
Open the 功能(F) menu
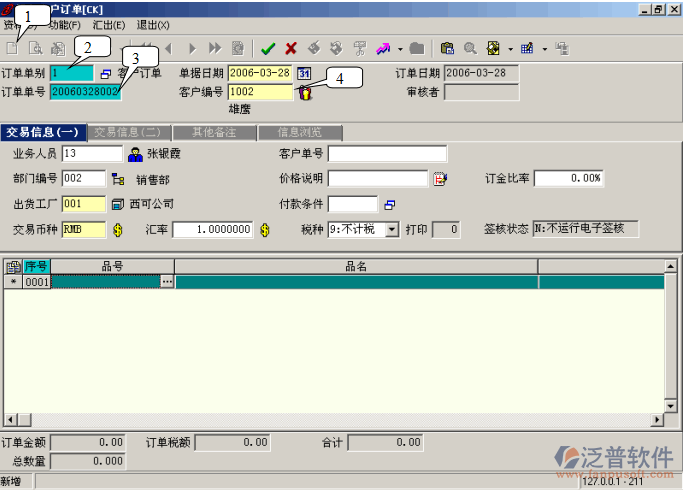65,25
